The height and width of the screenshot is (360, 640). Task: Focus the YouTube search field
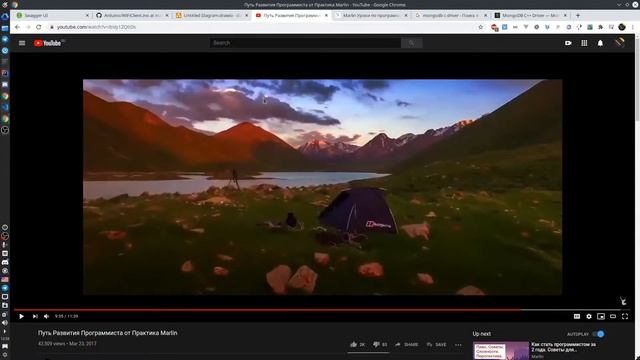(x=305, y=43)
